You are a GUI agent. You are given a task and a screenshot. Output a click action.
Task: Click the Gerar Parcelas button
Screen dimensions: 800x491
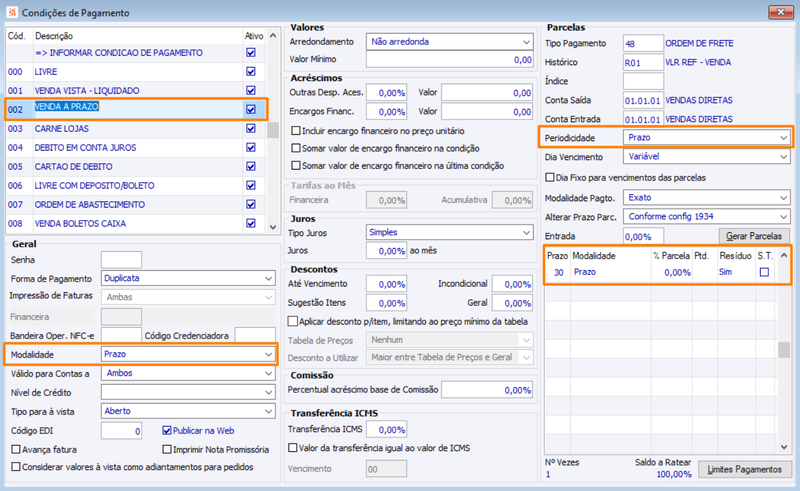coord(754,236)
